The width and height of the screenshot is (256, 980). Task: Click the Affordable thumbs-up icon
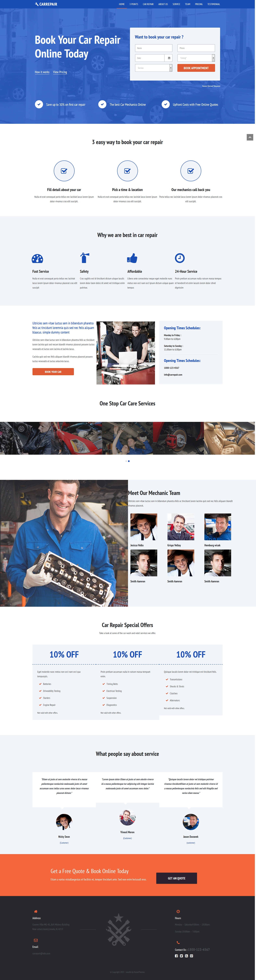pyautogui.click(x=132, y=258)
